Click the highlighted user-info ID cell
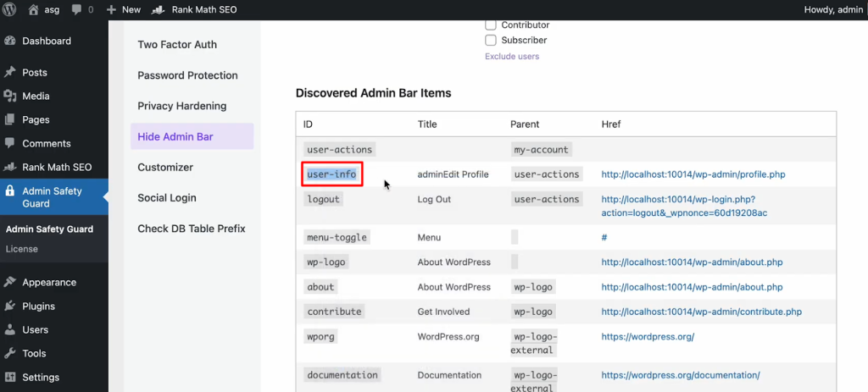The image size is (868, 392). pyautogui.click(x=332, y=174)
